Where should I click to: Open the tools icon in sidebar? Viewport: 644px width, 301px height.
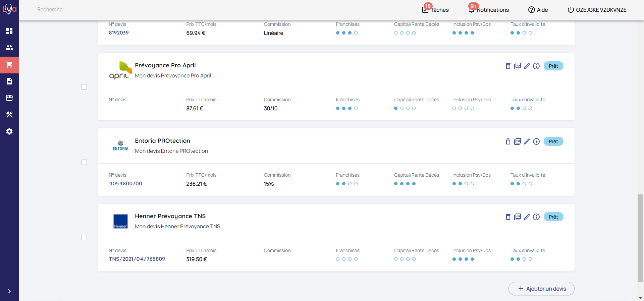(x=9, y=115)
